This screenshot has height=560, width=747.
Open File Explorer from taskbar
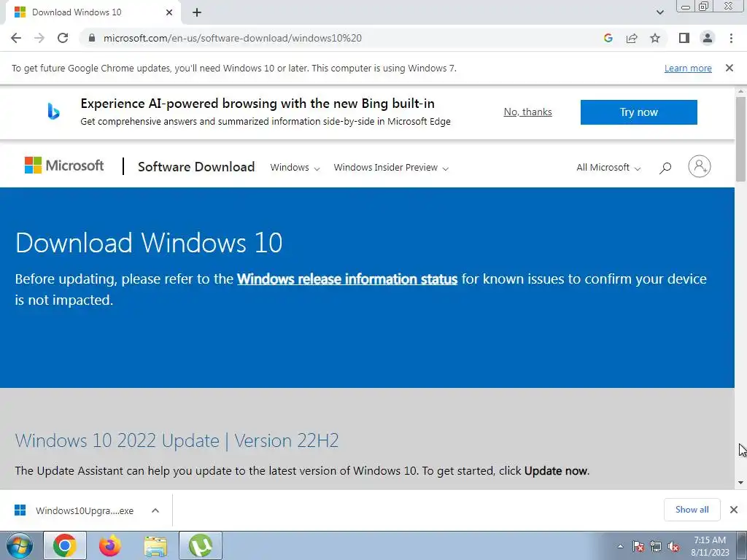click(155, 545)
